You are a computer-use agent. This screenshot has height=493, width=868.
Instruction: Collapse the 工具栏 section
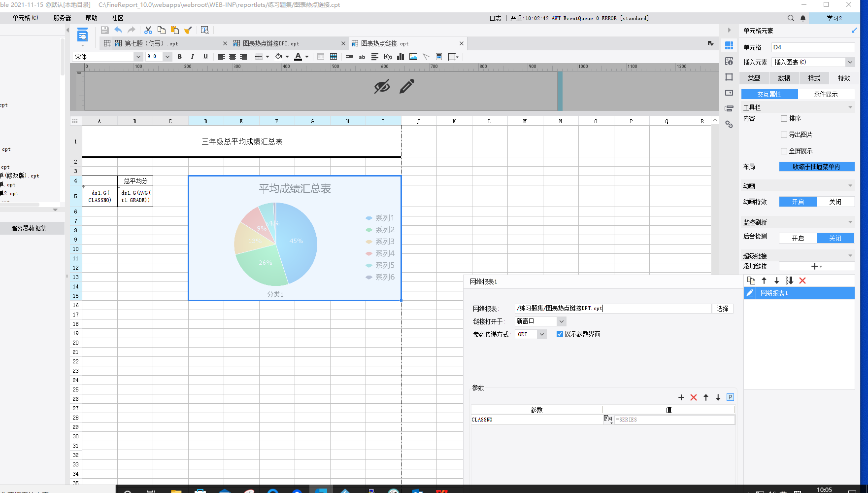click(850, 107)
